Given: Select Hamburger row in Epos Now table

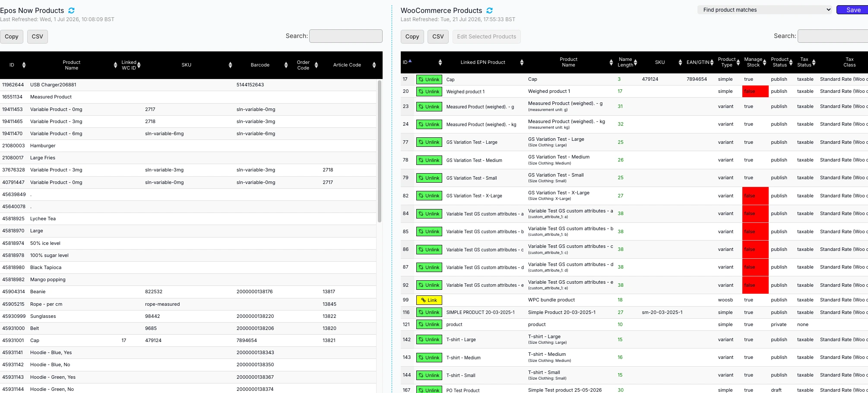Looking at the screenshot, I should coord(188,146).
